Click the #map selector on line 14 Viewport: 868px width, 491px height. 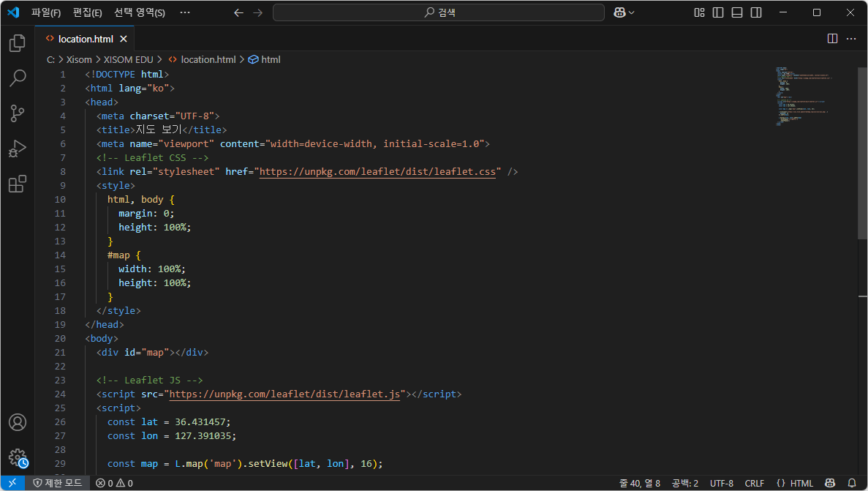(118, 255)
